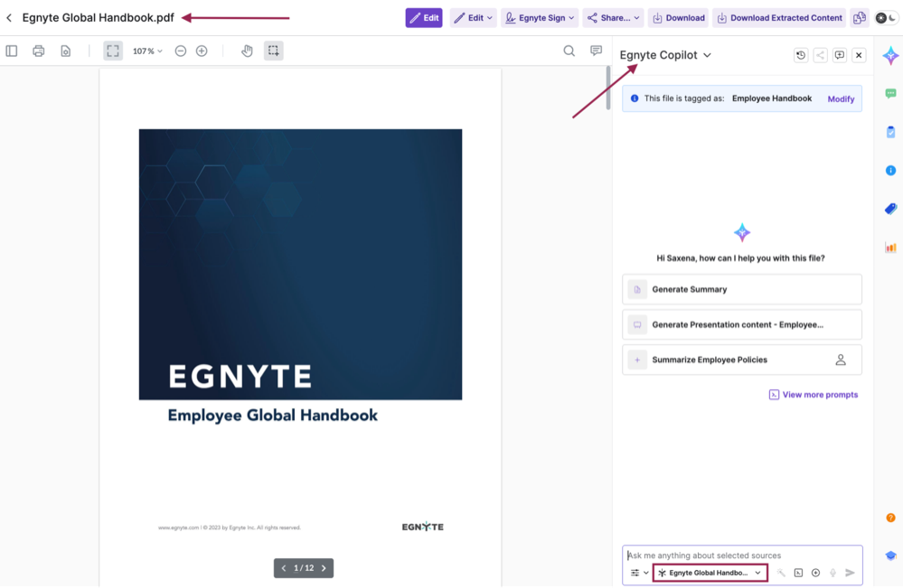Send message with the send arrow icon
903x588 pixels.
click(851, 573)
